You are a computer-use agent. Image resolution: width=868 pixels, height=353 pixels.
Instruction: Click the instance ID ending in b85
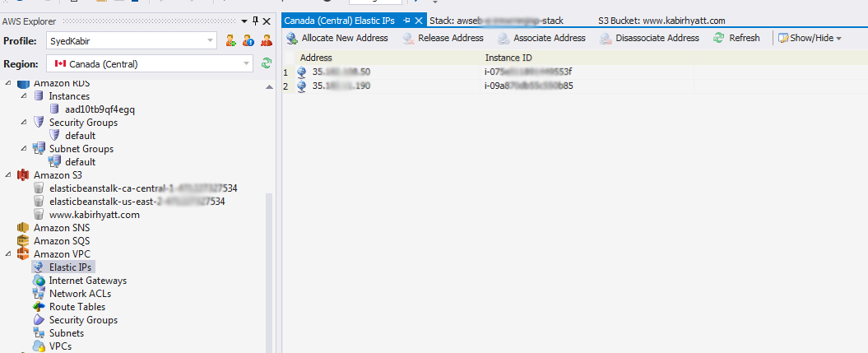coord(529,86)
